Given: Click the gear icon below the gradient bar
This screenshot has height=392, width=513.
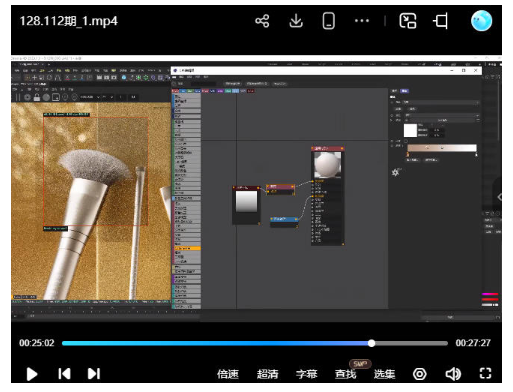Looking at the screenshot, I should (x=395, y=172).
